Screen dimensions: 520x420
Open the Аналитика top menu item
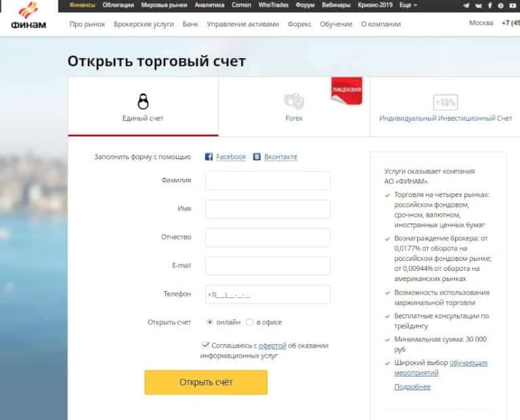click(209, 5)
